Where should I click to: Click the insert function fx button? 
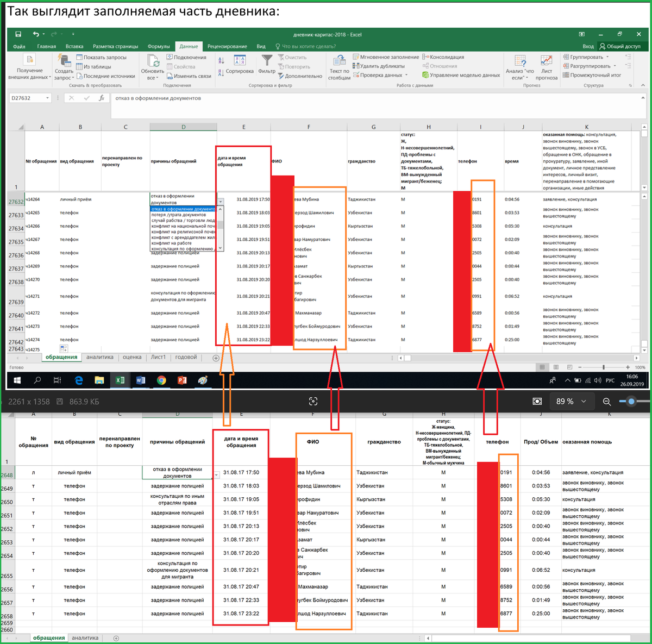click(101, 98)
